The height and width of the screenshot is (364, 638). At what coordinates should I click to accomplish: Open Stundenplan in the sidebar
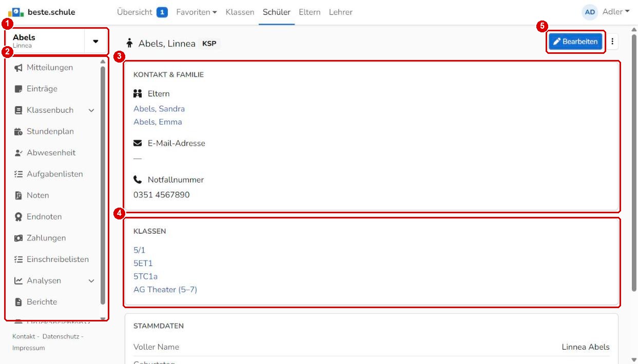pyautogui.click(x=50, y=132)
